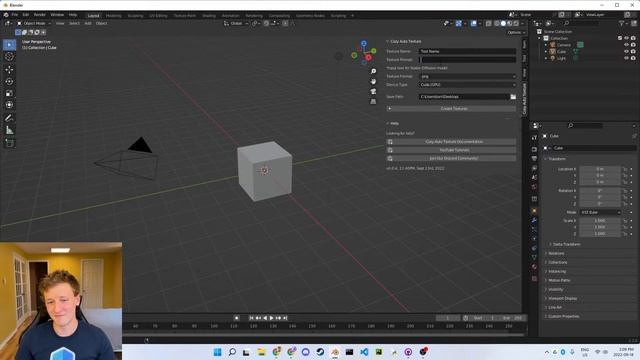This screenshot has height=360, width=640.
Task: Hide the Light in the outliner via eye icon
Action: 626,58
